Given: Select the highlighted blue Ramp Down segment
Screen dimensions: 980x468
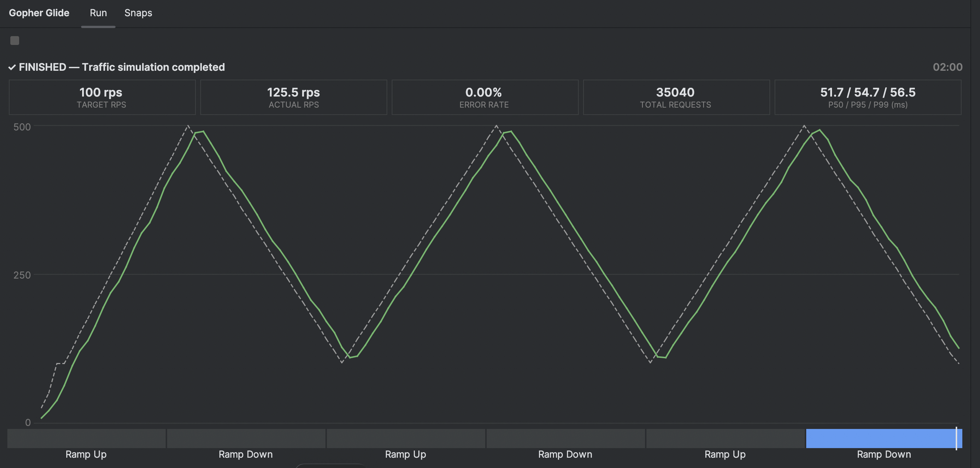Looking at the screenshot, I should [x=884, y=438].
